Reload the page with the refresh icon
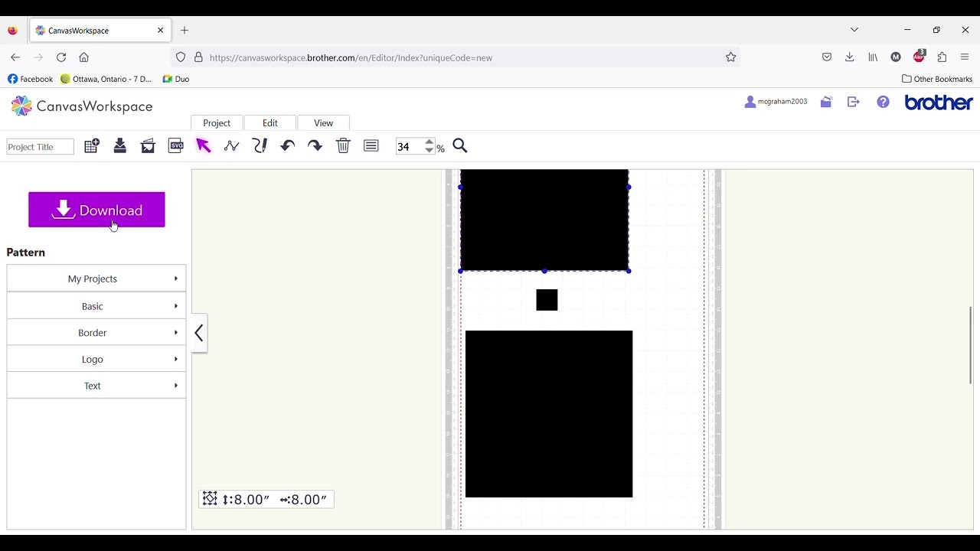 tap(61, 57)
